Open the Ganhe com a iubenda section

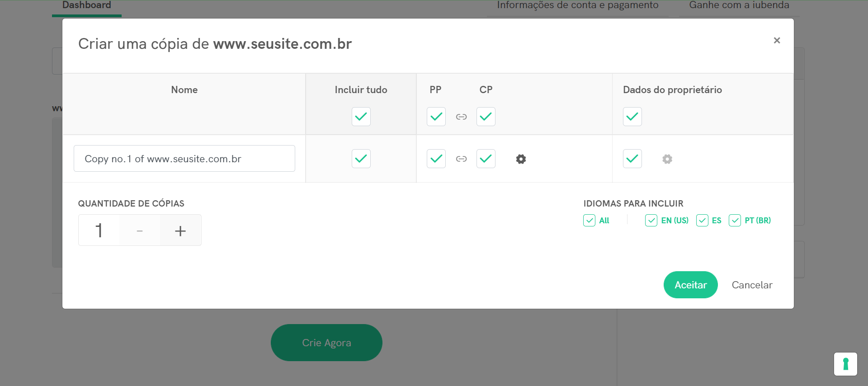point(739,5)
